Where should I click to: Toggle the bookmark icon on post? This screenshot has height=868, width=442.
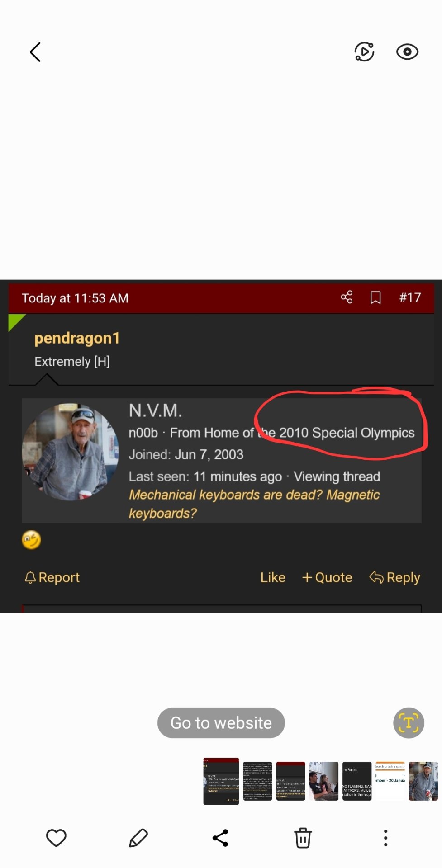pyautogui.click(x=375, y=297)
